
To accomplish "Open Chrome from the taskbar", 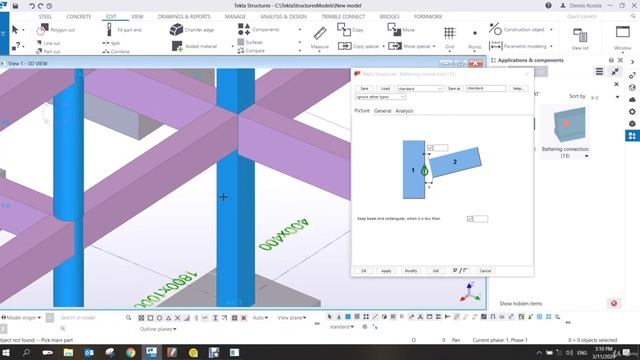I will click(x=130, y=352).
